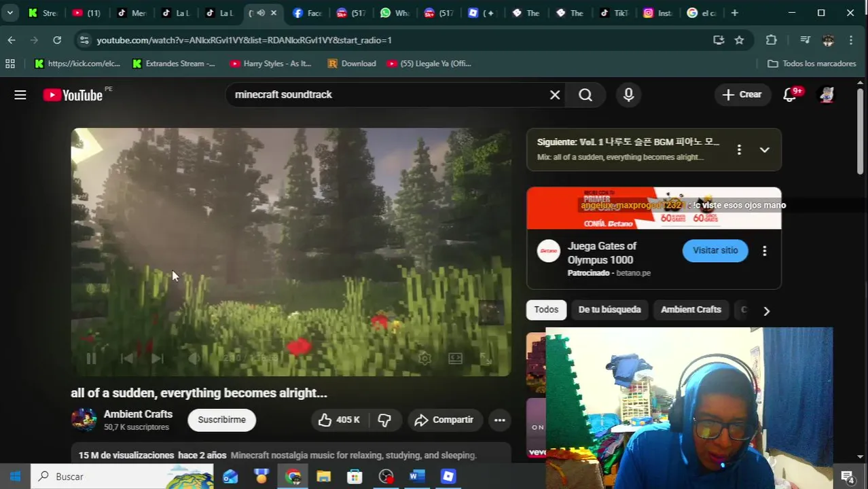Open Chrome extensions puzzle icon
Screen dimensions: 868x489
(x=772, y=40)
